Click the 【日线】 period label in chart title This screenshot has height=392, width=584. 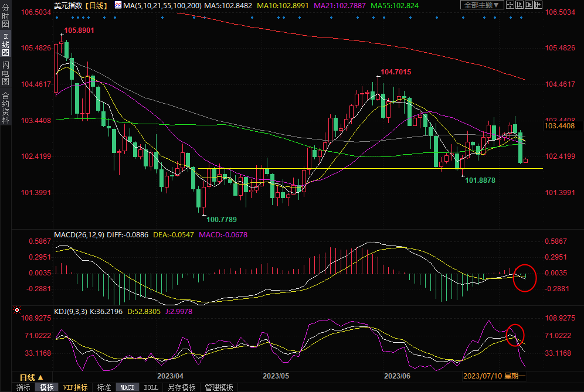[x=94, y=5]
